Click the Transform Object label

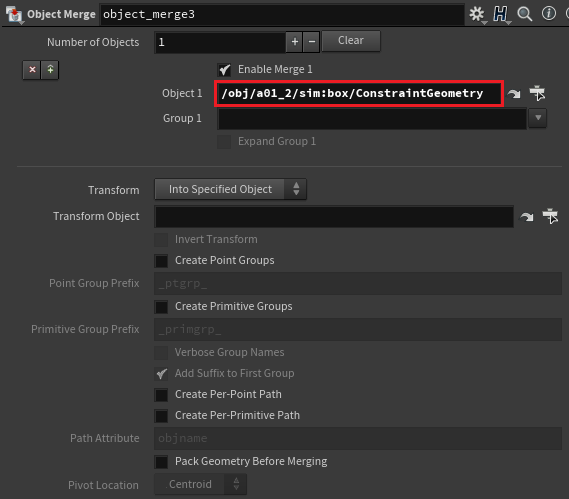tap(96, 216)
